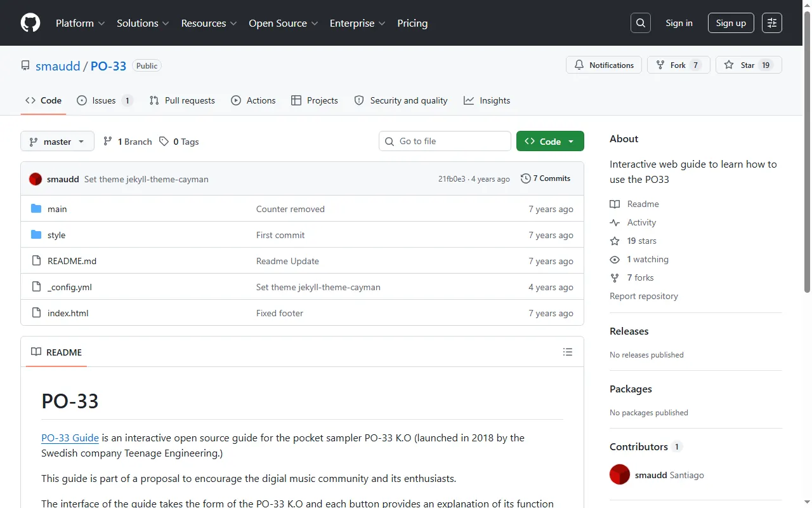Click the pulse icon next to Activity
The image size is (812, 508).
click(615, 222)
